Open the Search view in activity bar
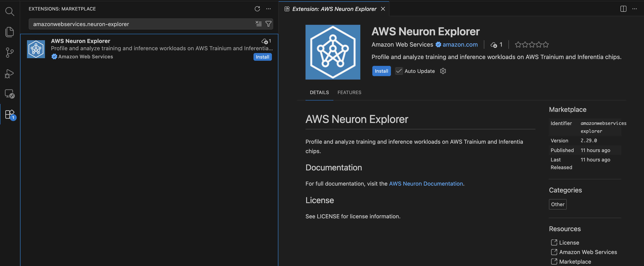644x266 pixels. (10, 11)
